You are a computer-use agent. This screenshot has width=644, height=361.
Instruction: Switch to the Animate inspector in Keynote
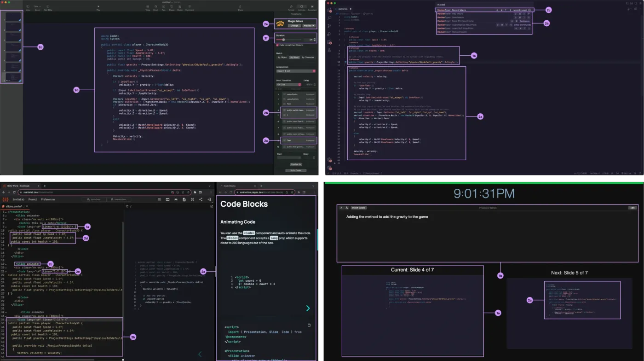pyautogui.click(x=302, y=6)
